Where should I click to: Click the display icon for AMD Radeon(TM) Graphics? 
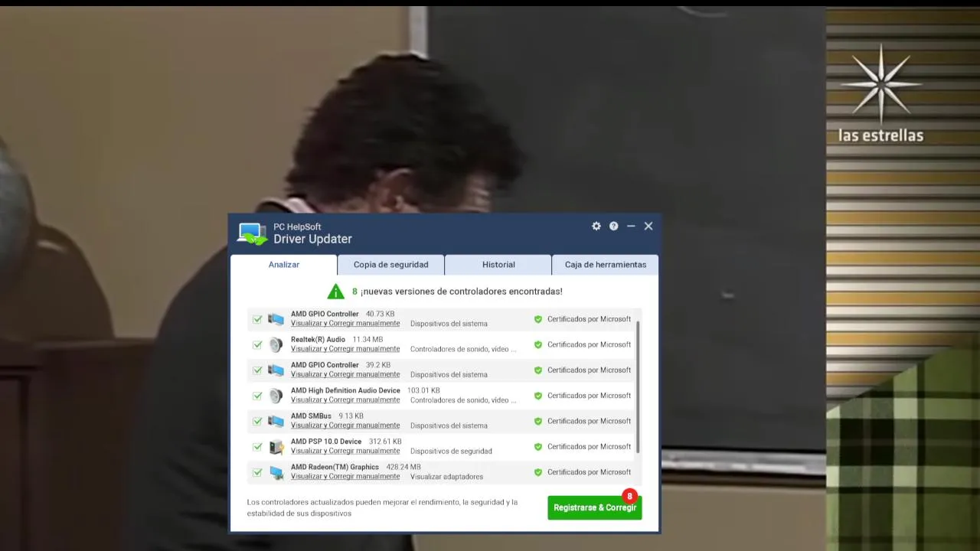point(276,472)
